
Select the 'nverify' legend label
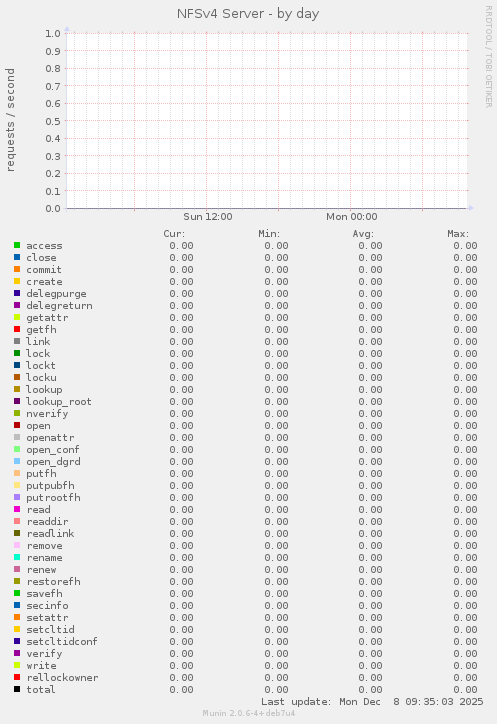coord(47,414)
